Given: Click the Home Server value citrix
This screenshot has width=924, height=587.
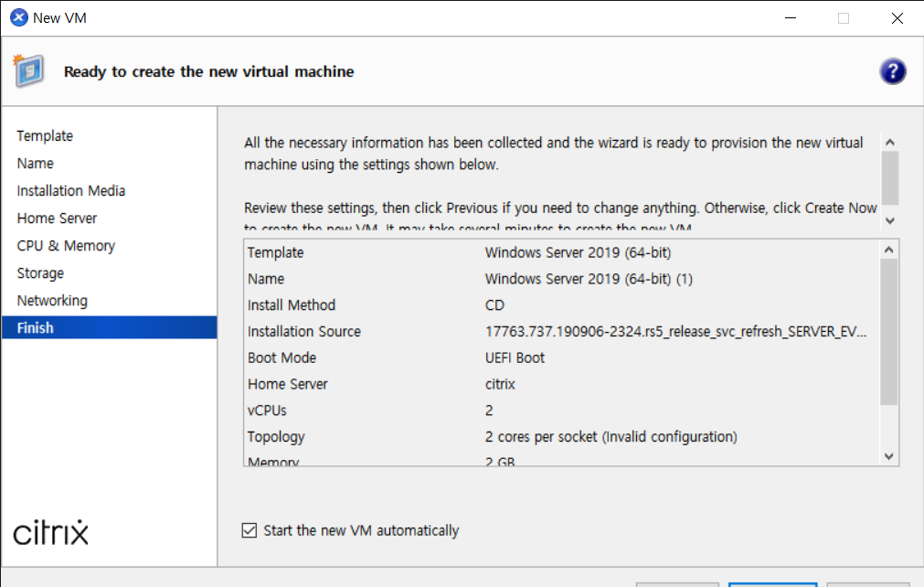Looking at the screenshot, I should pyautogui.click(x=500, y=384).
